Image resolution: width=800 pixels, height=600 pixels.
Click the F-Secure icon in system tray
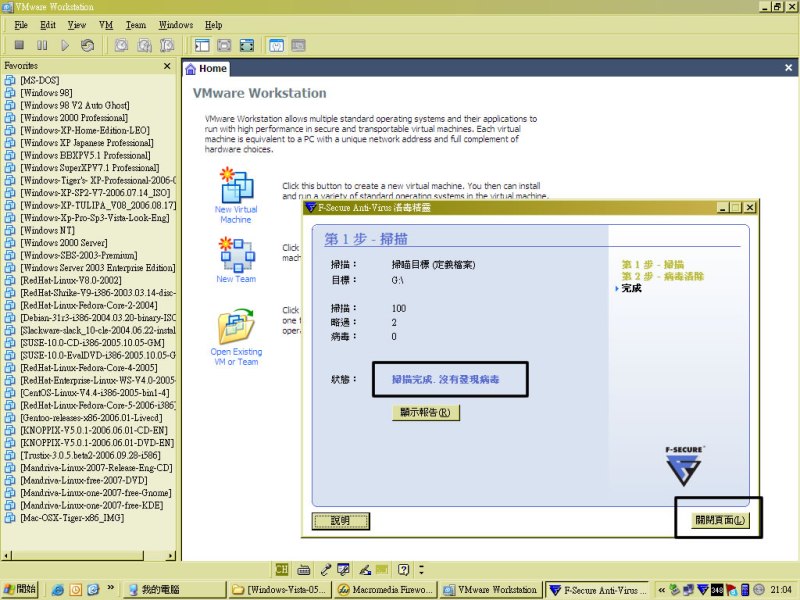click(703, 590)
